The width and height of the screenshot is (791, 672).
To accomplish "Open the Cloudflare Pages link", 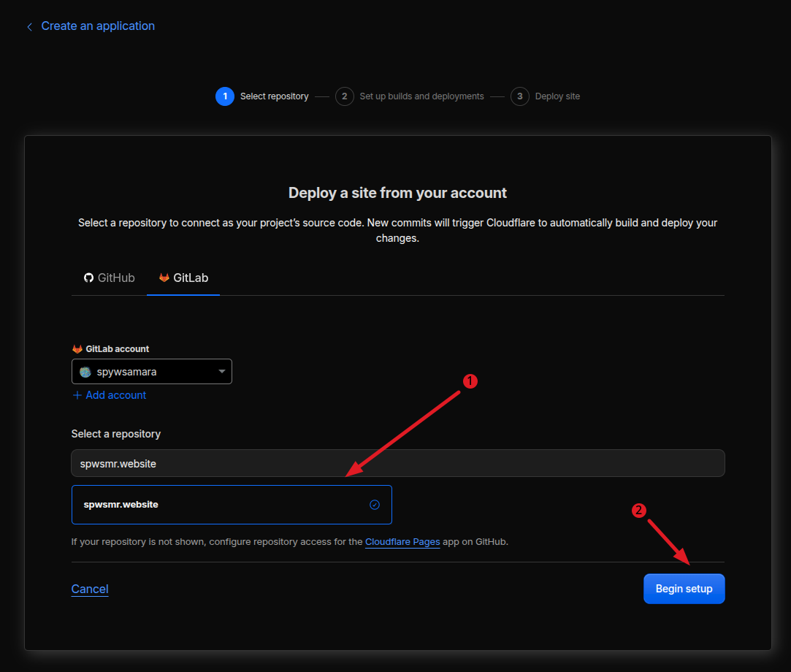I will tap(402, 542).
